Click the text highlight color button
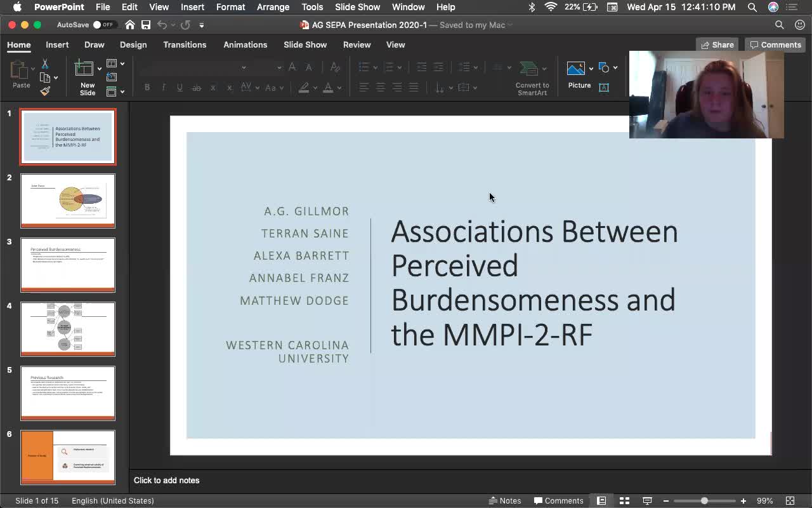Screen dimensions: 812x508 point(304,88)
